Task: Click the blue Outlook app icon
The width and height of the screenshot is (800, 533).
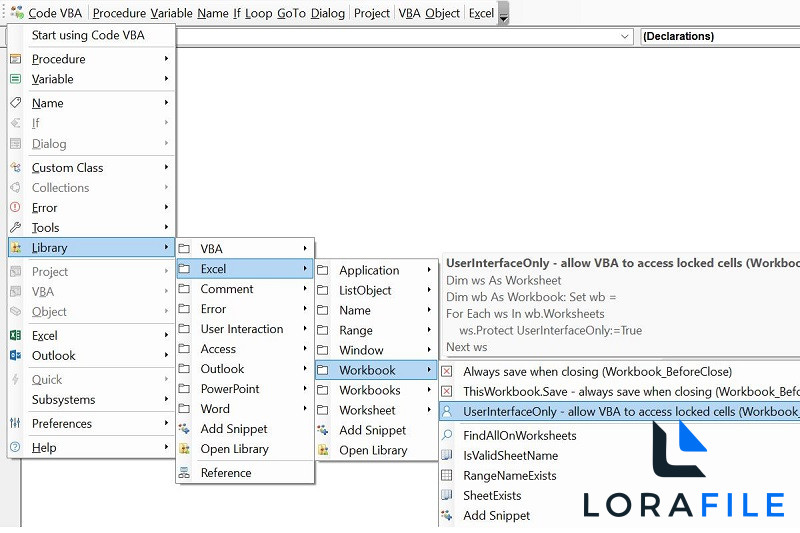Action: (x=16, y=355)
